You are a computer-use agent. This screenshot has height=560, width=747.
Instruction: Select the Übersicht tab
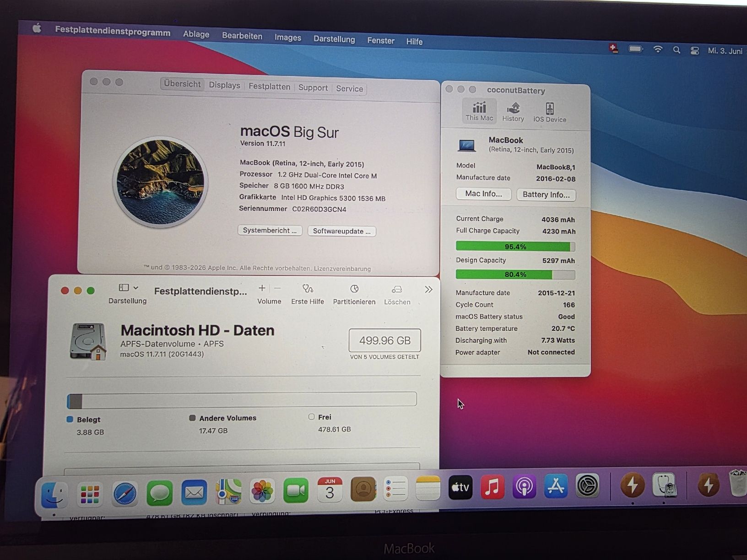[182, 84]
